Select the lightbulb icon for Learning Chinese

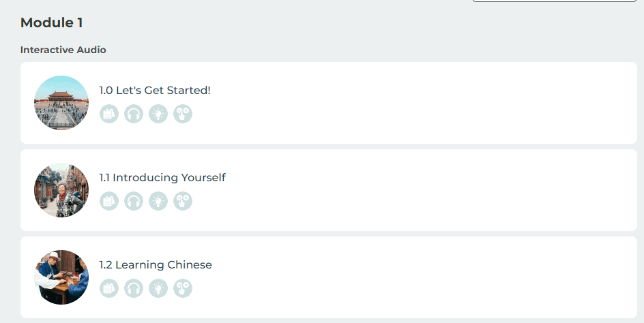coord(158,288)
